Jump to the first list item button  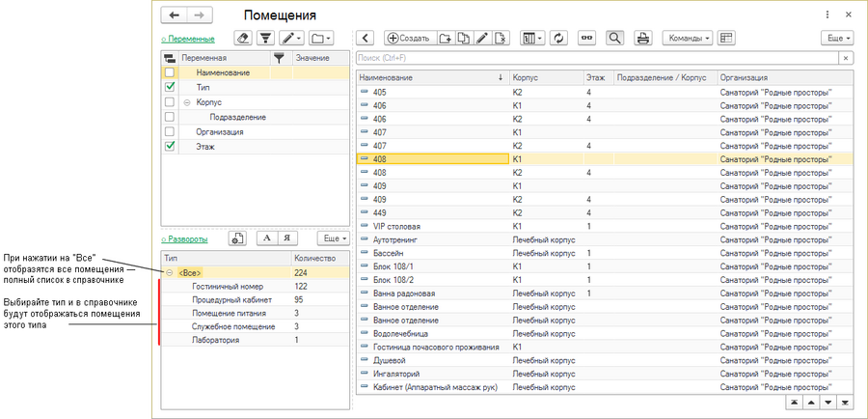coord(795,403)
